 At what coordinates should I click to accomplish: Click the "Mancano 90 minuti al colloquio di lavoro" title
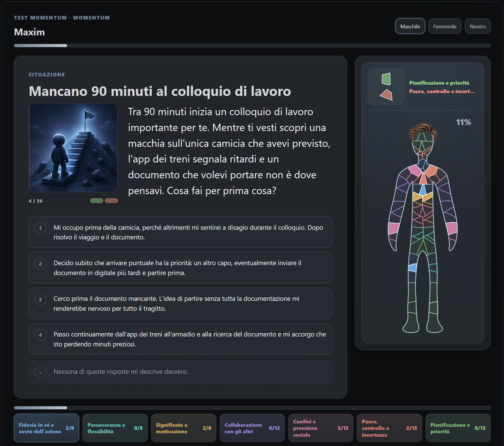(160, 91)
